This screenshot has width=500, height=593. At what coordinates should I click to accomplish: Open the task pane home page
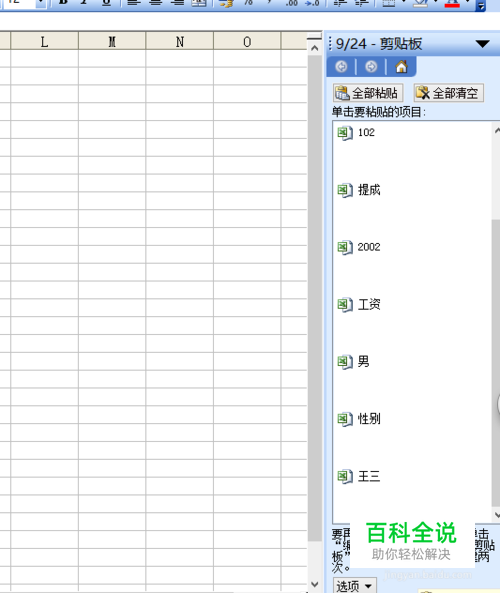[x=401, y=67]
